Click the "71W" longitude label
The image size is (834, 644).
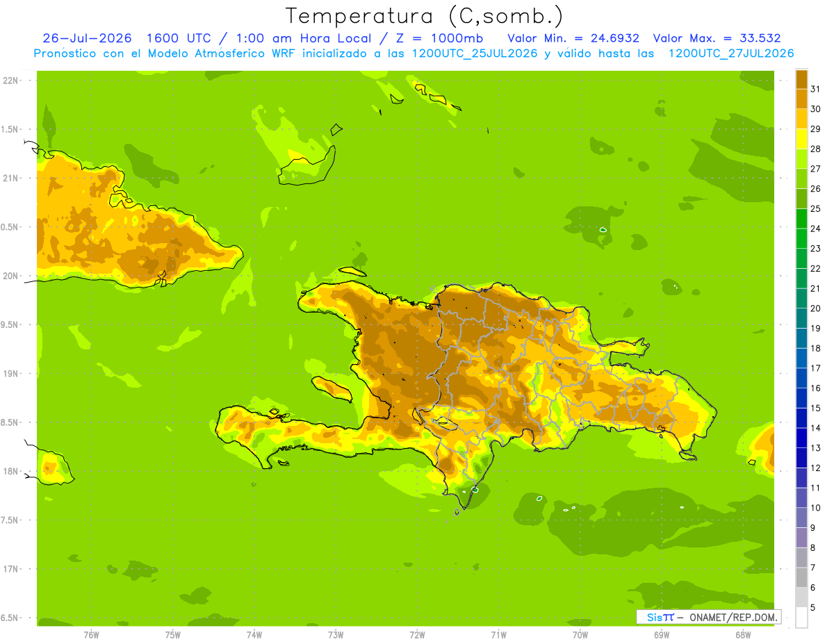pyautogui.click(x=498, y=635)
